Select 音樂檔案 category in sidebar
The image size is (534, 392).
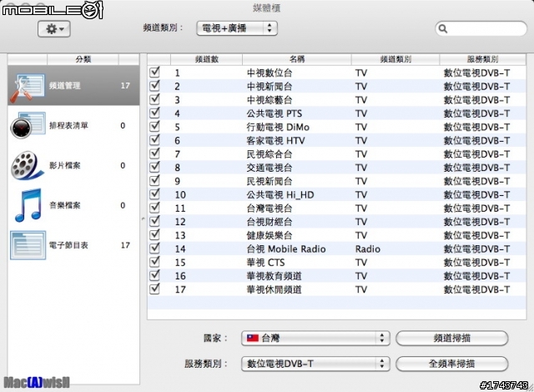point(73,205)
